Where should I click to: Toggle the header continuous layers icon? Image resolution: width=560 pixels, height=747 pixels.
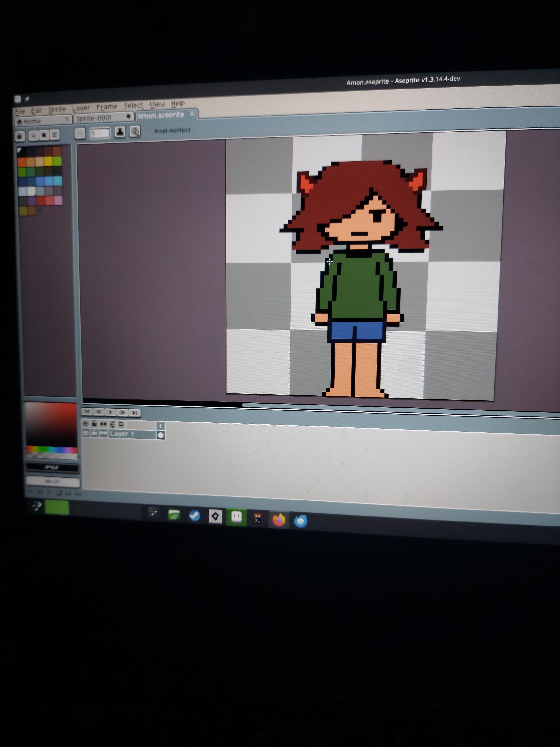coord(103,424)
